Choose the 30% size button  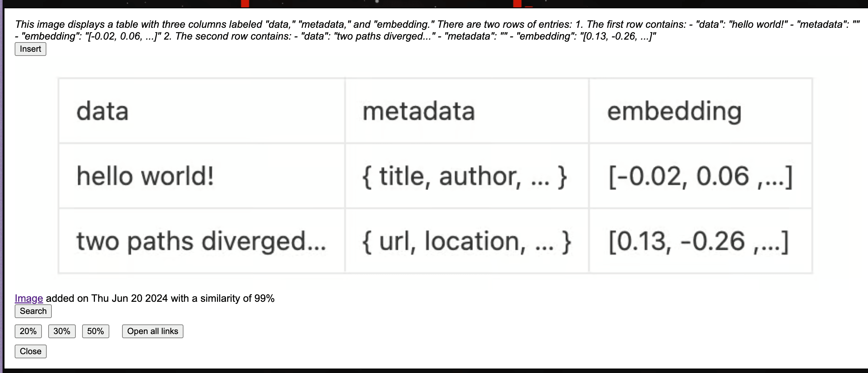tap(62, 331)
